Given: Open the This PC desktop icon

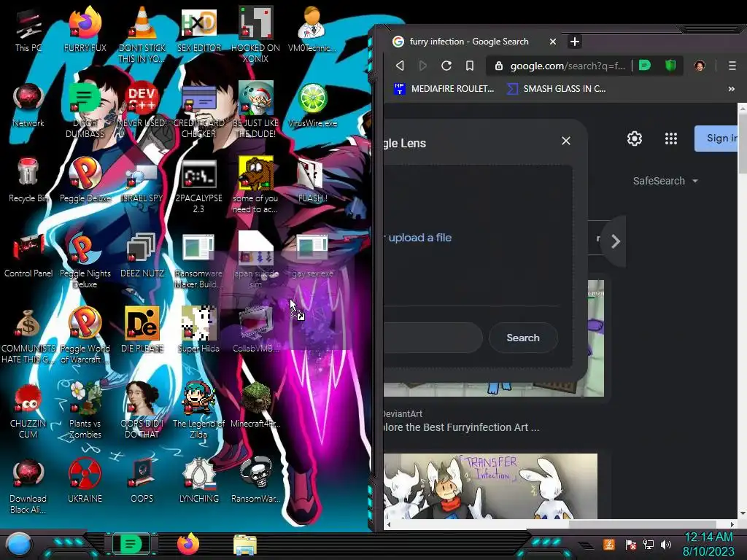Looking at the screenshot, I should 28,30.
